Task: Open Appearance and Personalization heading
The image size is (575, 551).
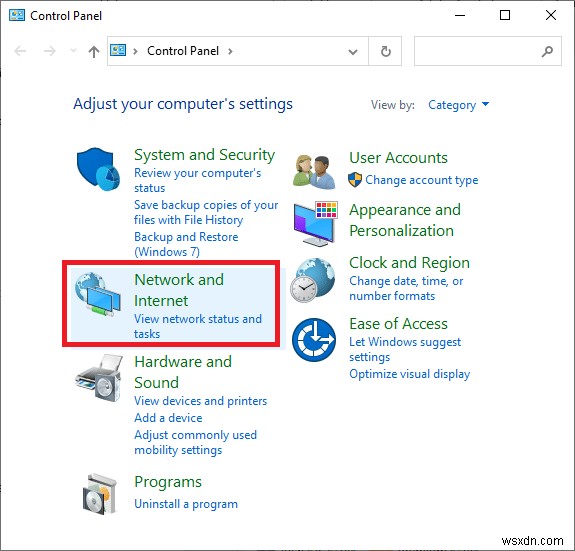Action: coord(405,220)
